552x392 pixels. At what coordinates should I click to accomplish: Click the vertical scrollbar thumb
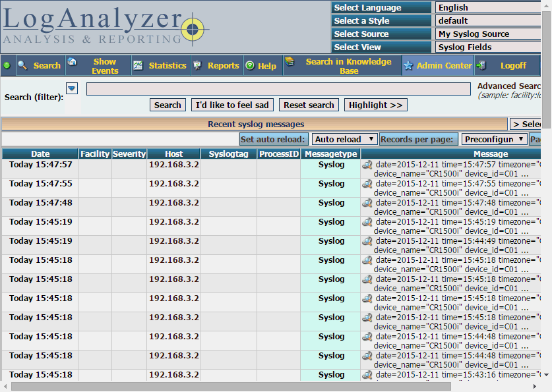(546, 70)
